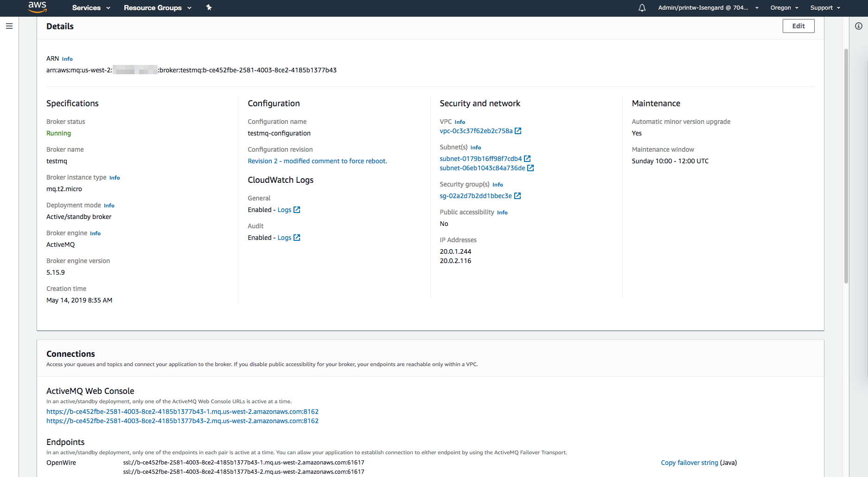The height and width of the screenshot is (477, 868).
Task: Click maintenance window Sunday 10:00 - 12:00 UTC
Action: pyautogui.click(x=670, y=161)
